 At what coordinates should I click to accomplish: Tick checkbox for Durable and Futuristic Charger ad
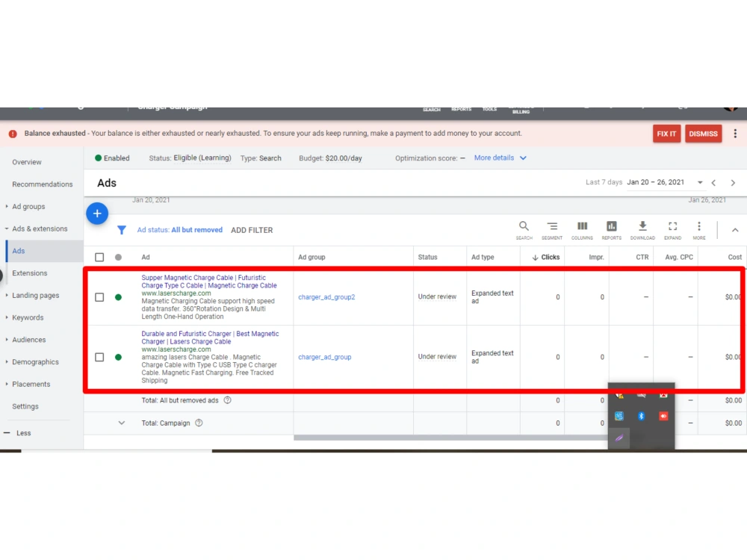(x=99, y=357)
